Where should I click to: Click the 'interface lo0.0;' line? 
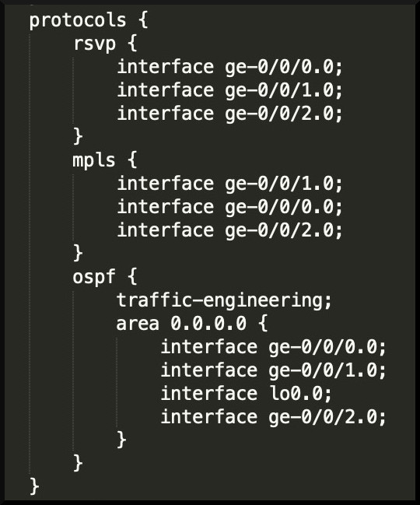coord(246,394)
